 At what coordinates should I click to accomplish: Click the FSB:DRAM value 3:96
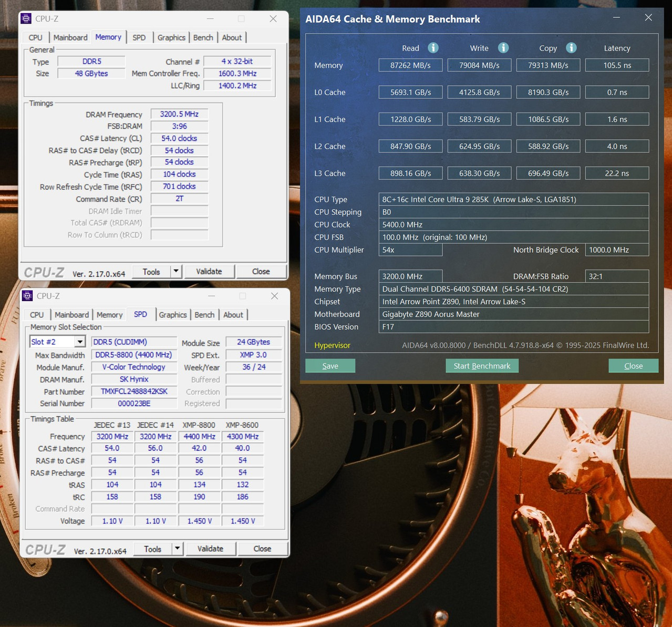pyautogui.click(x=179, y=126)
